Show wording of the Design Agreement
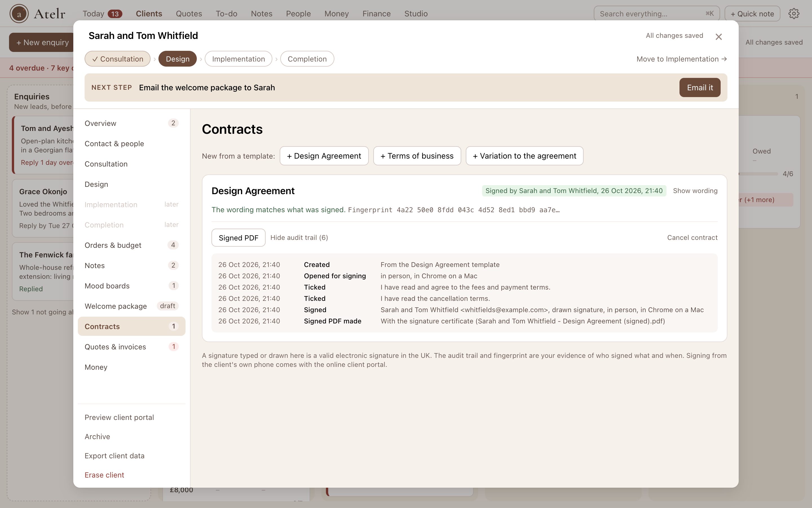This screenshot has height=508, width=812. [x=695, y=191]
